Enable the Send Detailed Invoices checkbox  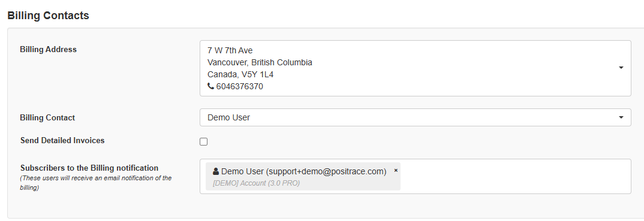click(204, 142)
